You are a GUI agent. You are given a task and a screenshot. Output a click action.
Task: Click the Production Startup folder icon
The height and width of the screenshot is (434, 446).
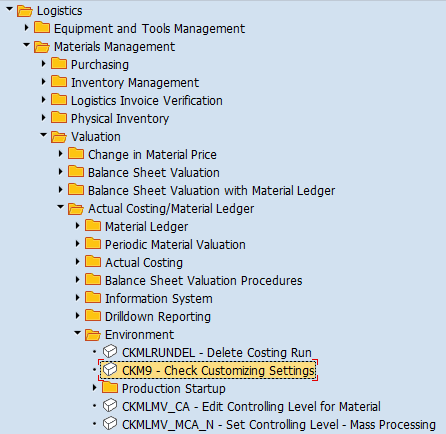[110, 387]
